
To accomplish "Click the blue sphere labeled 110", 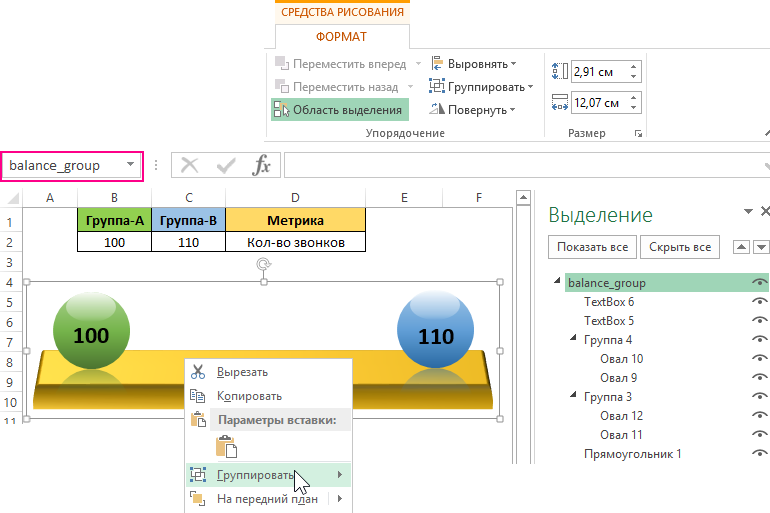I will (436, 330).
